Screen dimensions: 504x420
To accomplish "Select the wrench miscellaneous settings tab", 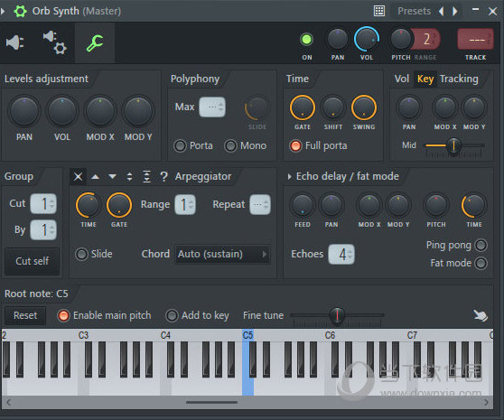I will (95, 43).
